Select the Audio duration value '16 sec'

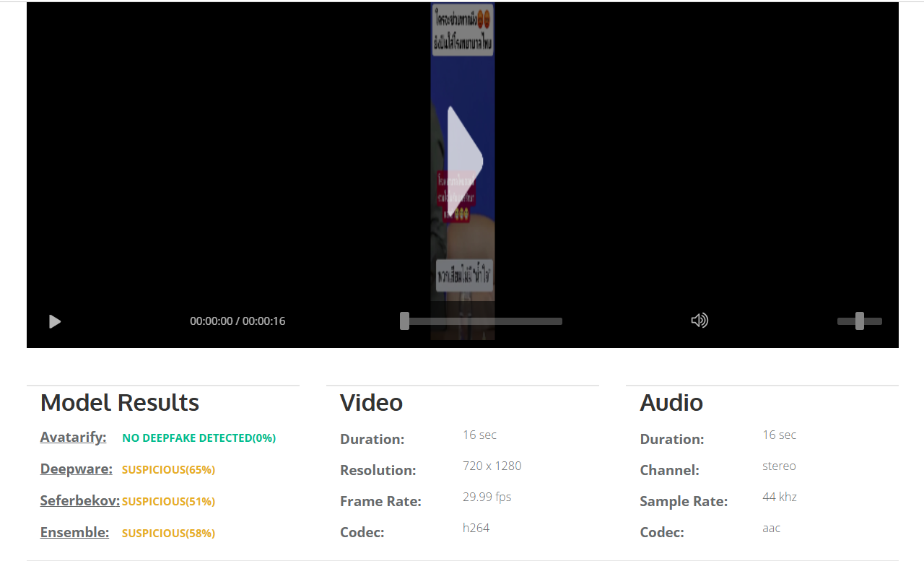tap(780, 435)
